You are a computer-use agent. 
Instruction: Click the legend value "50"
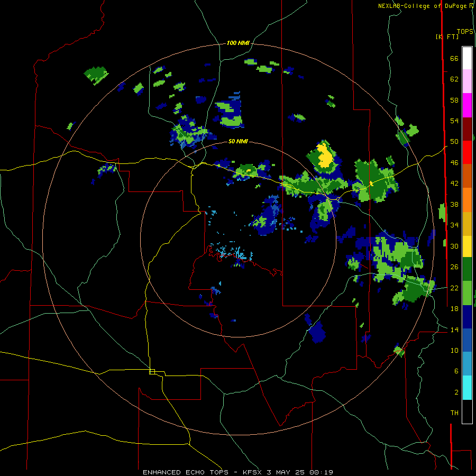point(454,142)
